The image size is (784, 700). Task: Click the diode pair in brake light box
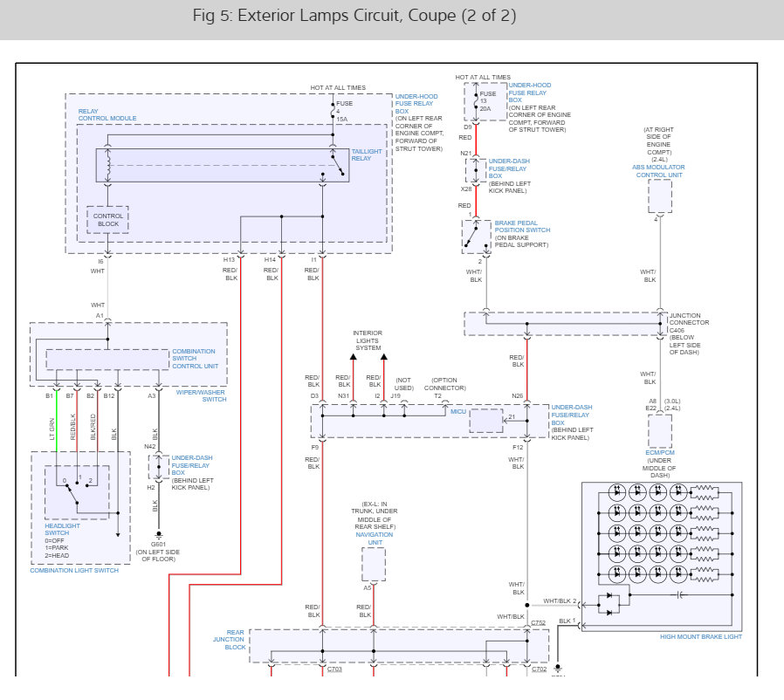pos(609,604)
